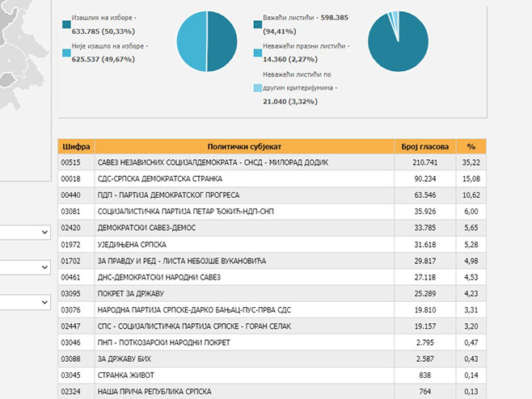The image size is (532, 399).
Task: Select 'ПНП - ПОТКОЗАРСКИ НАРОДНИ ПОКРЕТ' row
Action: click(x=272, y=342)
